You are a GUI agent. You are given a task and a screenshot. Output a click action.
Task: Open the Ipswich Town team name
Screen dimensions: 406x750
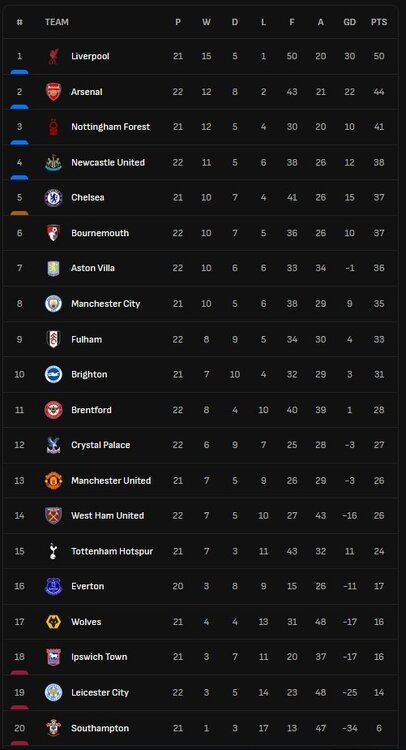tap(99, 657)
